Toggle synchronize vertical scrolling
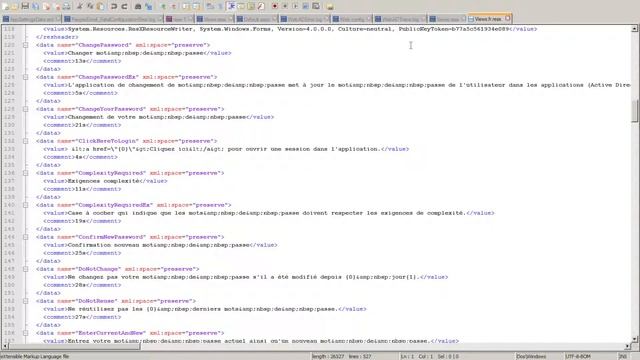This screenshot has height=360, width=640. (x=186, y=7)
